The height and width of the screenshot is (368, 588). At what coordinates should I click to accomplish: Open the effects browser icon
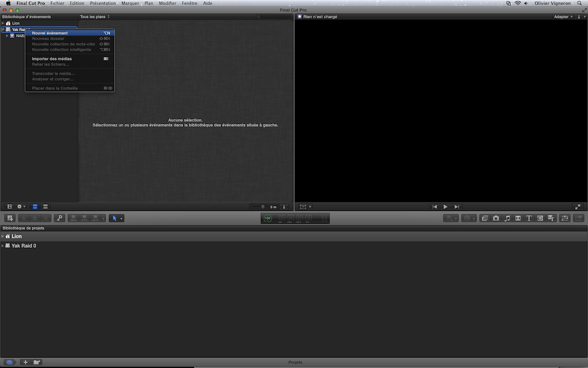tap(484, 218)
